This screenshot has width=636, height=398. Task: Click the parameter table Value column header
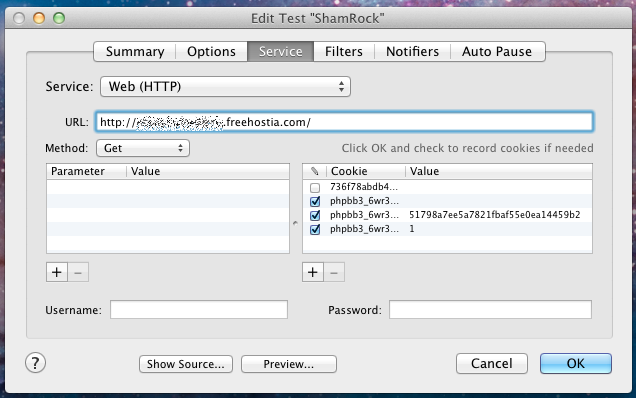click(x=208, y=171)
